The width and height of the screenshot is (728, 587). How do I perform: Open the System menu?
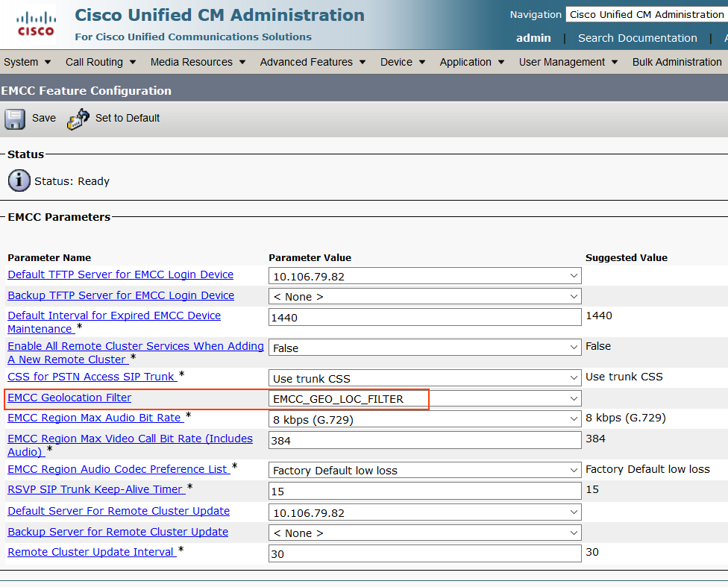click(22, 62)
